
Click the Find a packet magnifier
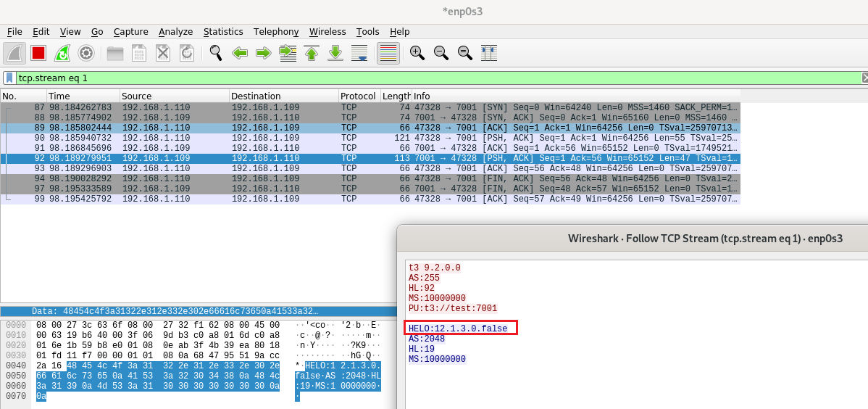click(x=215, y=53)
